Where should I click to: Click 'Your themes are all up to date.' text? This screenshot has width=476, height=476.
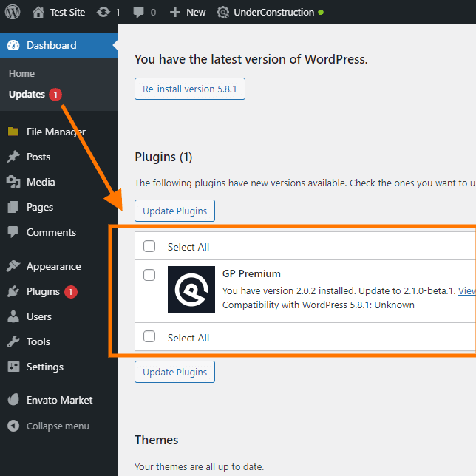tap(199, 466)
